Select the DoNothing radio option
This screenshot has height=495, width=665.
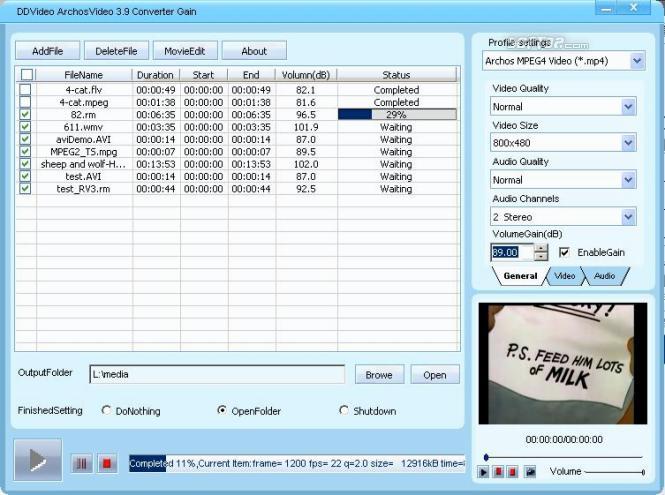pos(106,410)
